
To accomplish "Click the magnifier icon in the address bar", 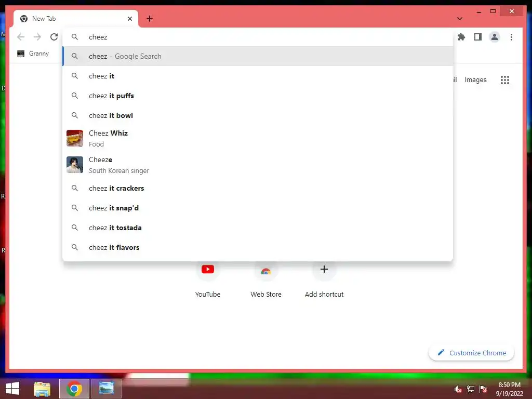I will pyautogui.click(x=75, y=37).
